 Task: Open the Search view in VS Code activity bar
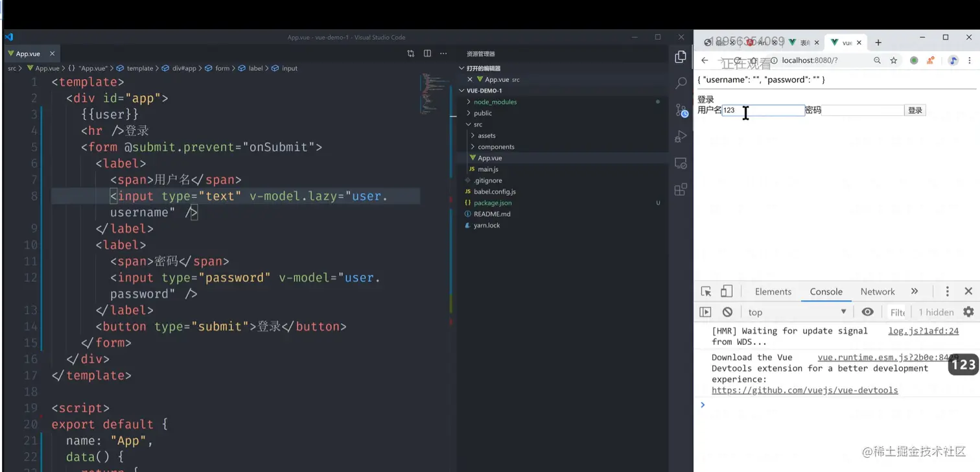tap(681, 83)
